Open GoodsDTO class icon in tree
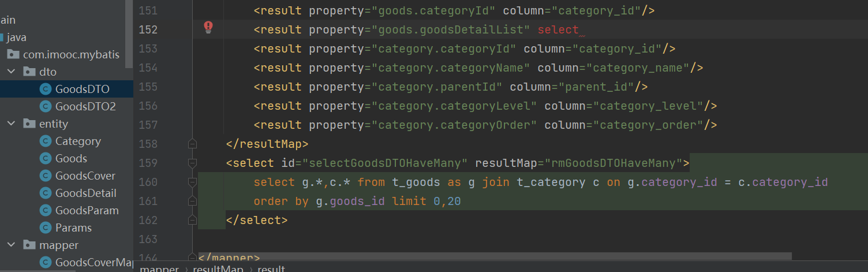 [46, 89]
